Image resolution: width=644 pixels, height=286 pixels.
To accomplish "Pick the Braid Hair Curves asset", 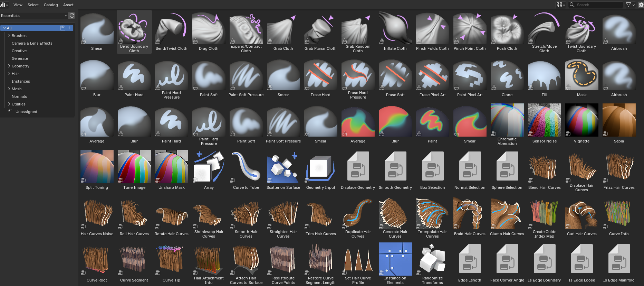I will pos(470,217).
